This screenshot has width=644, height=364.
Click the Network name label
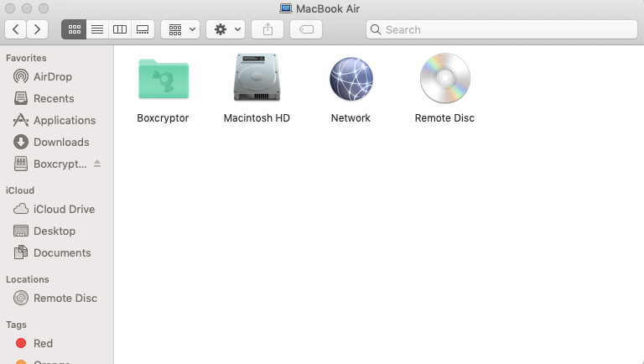(351, 118)
